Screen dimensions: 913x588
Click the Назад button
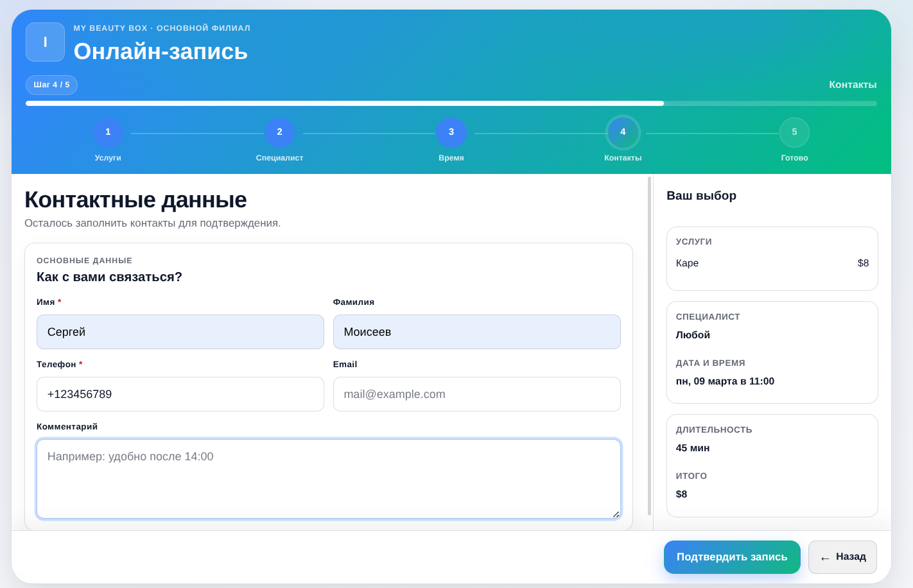842,557
